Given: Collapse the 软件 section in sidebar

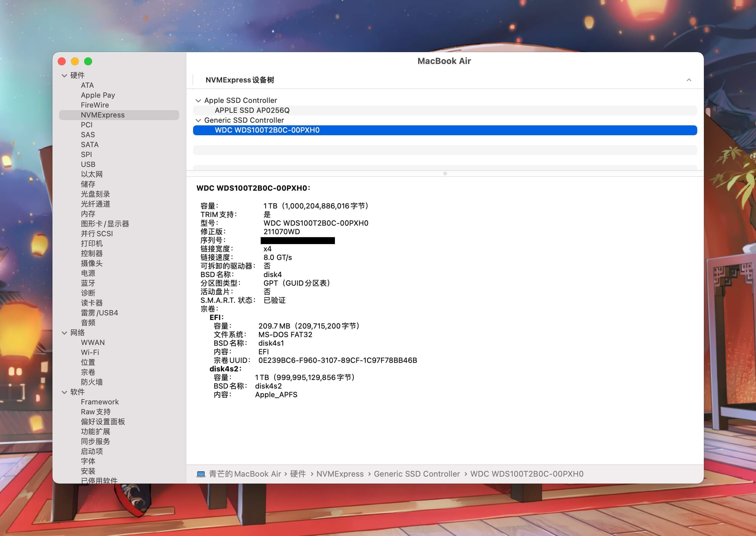Looking at the screenshot, I should pyautogui.click(x=64, y=393).
